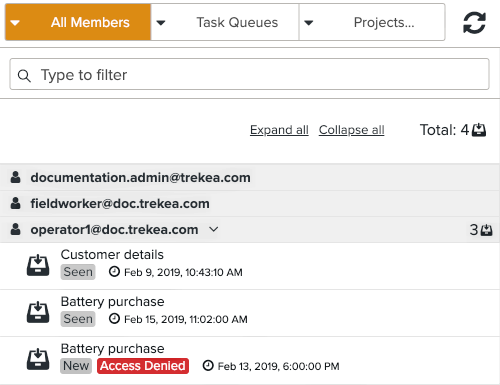Screen dimensions: 500x385
Task: Click the inbox icon next to Total: 4
Action: click(479, 130)
